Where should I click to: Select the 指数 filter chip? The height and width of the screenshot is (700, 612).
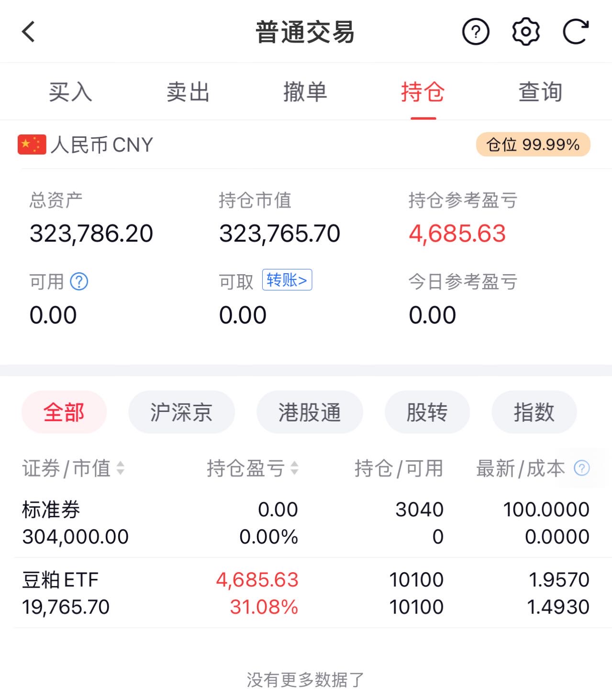[534, 412]
